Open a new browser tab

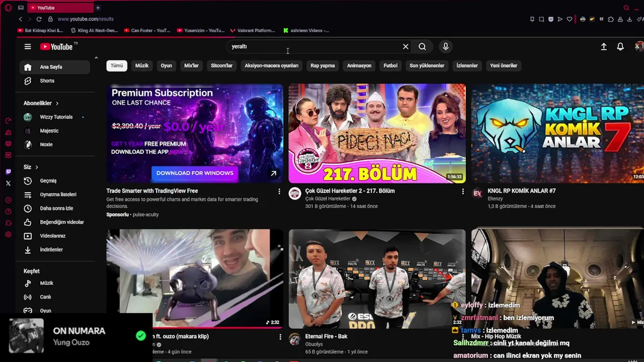(98, 8)
